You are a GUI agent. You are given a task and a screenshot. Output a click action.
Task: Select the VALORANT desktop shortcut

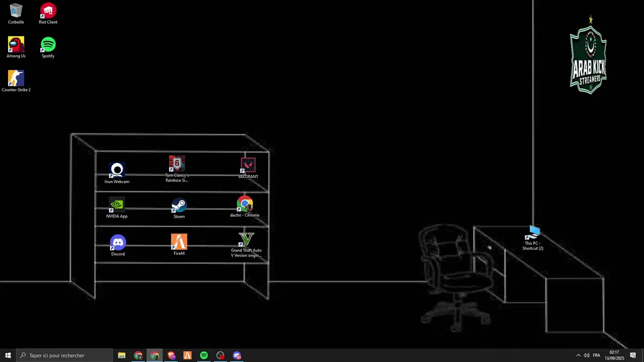point(248,168)
